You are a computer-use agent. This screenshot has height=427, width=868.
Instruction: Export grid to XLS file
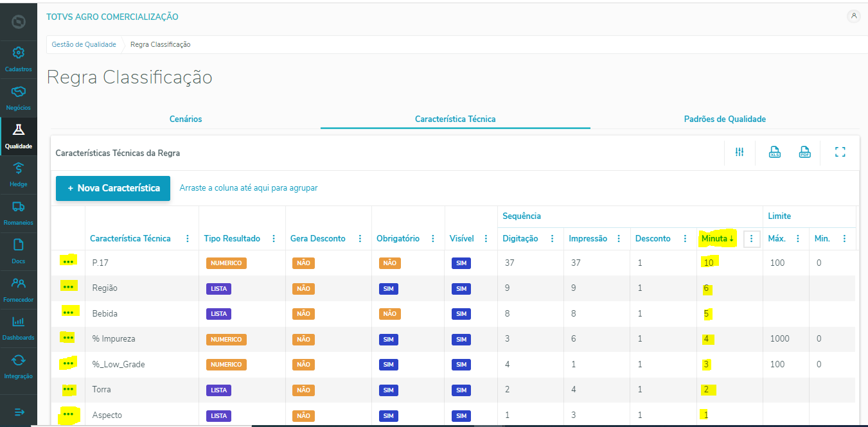pyautogui.click(x=775, y=152)
